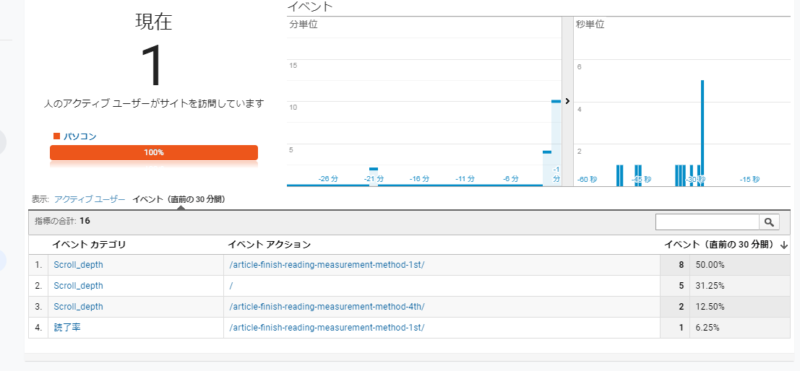This screenshot has height=371, width=800.
Task: Open the "/" event action link
Action: click(x=231, y=286)
